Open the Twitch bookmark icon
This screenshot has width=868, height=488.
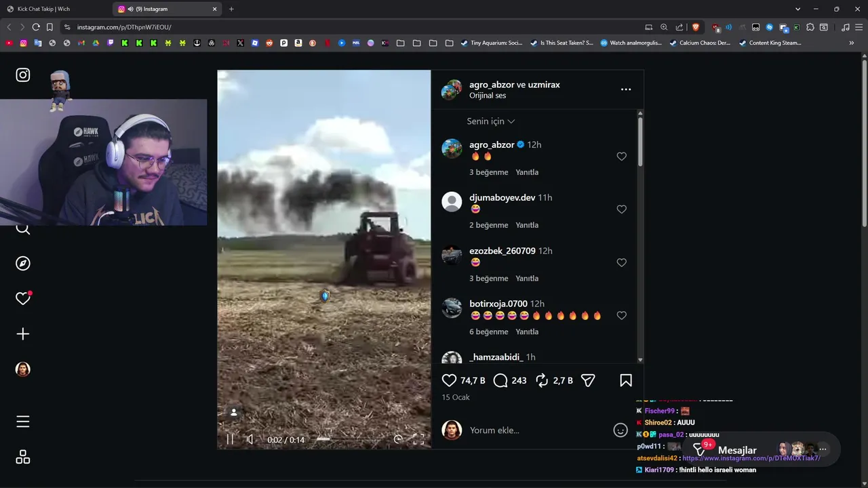tap(111, 43)
